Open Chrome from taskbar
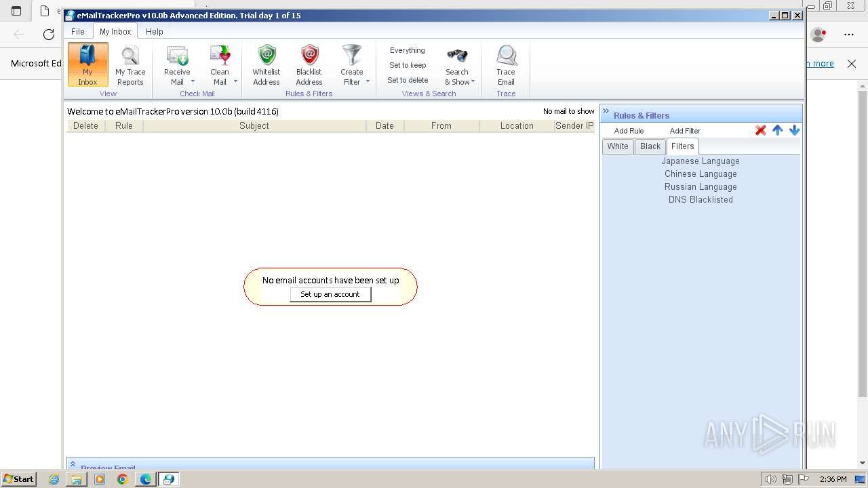 122,479
